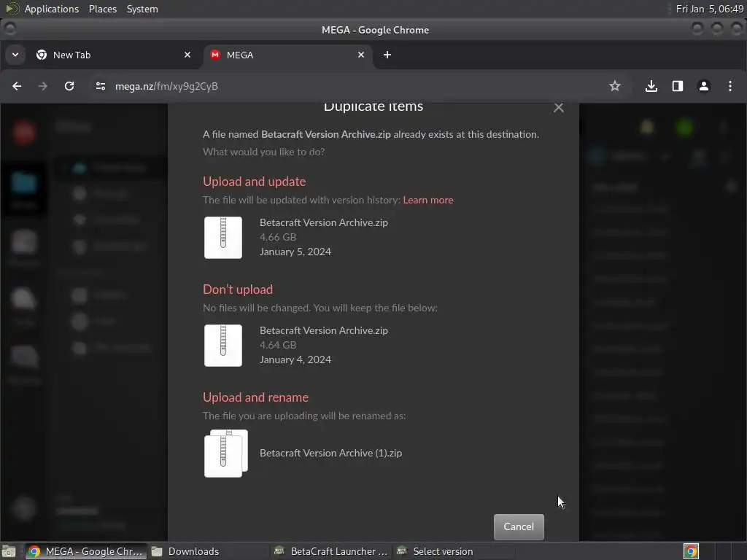
Task: Select the MEGA tab
Action: point(287,55)
